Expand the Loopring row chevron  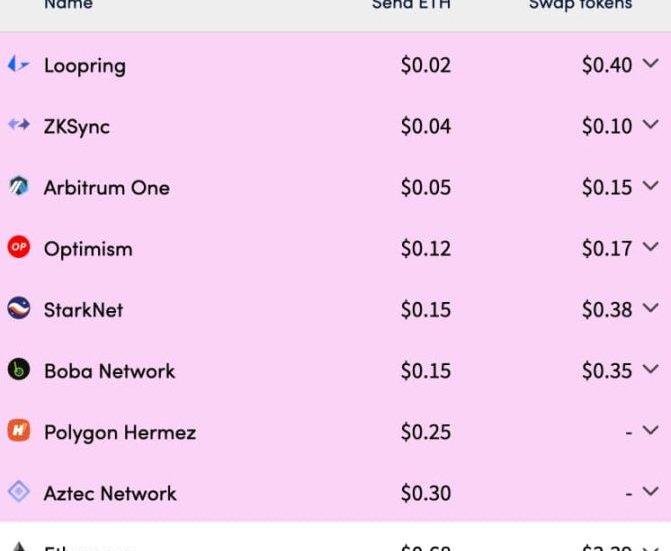pos(651,64)
